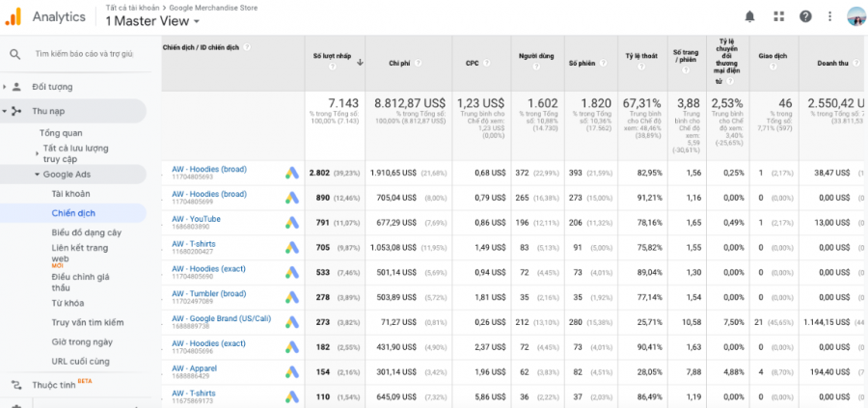This screenshot has height=408, width=868.
Task: Click the help question mark icon in top bar
Action: pyautogui.click(x=804, y=16)
